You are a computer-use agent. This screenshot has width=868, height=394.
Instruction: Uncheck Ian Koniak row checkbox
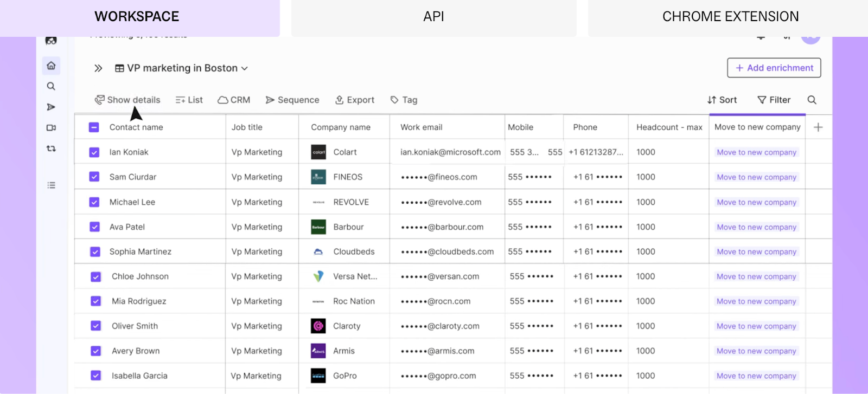(94, 152)
